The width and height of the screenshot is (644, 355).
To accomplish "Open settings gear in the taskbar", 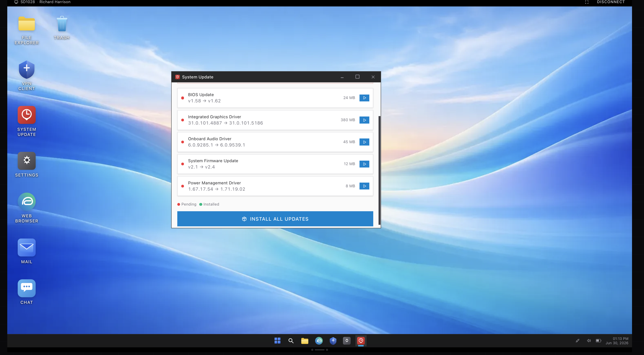I will [347, 341].
